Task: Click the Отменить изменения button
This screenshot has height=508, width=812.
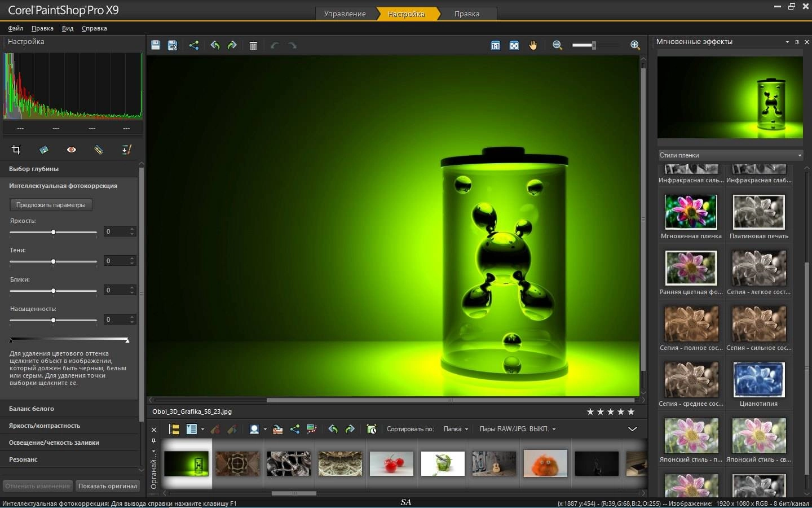Action: (x=37, y=486)
